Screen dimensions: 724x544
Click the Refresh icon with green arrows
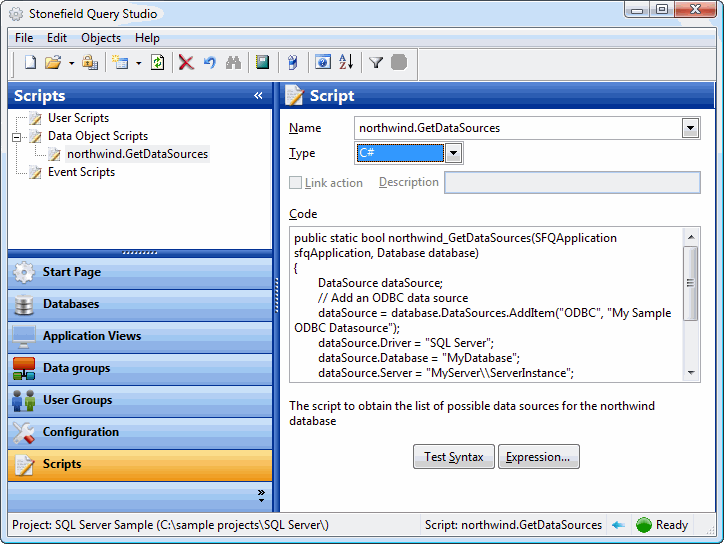click(158, 63)
